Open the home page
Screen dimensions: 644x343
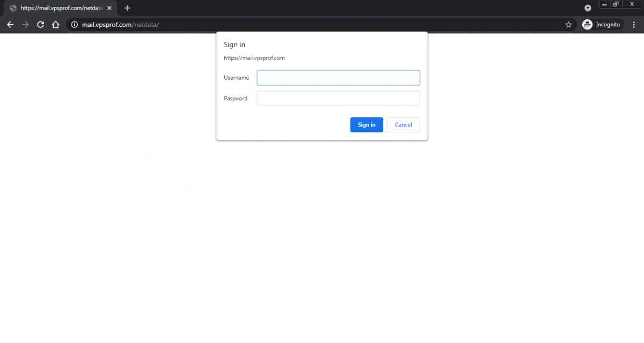55,25
